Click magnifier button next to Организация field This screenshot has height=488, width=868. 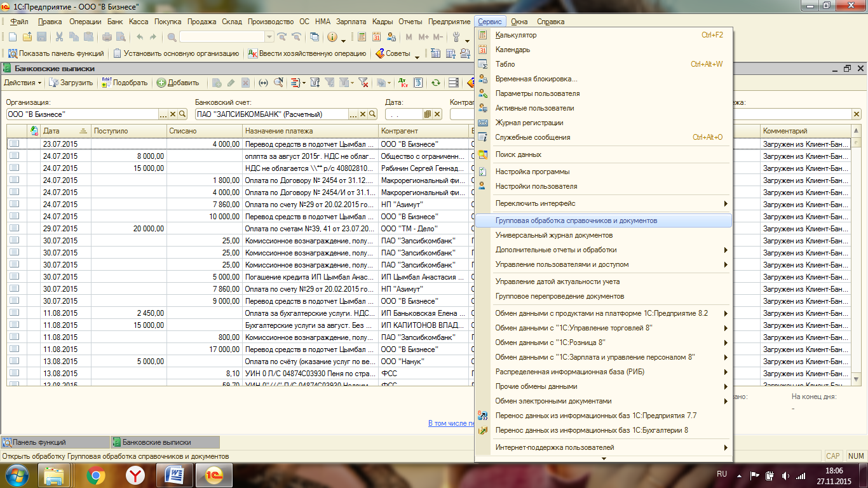click(182, 114)
